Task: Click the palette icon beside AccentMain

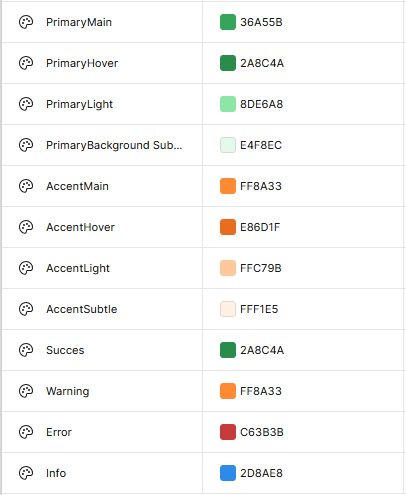Action: [26, 186]
